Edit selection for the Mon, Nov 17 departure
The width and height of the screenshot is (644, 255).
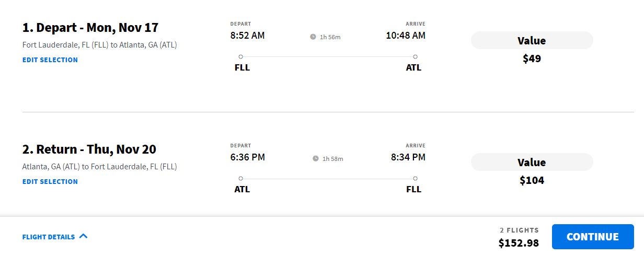coord(50,60)
